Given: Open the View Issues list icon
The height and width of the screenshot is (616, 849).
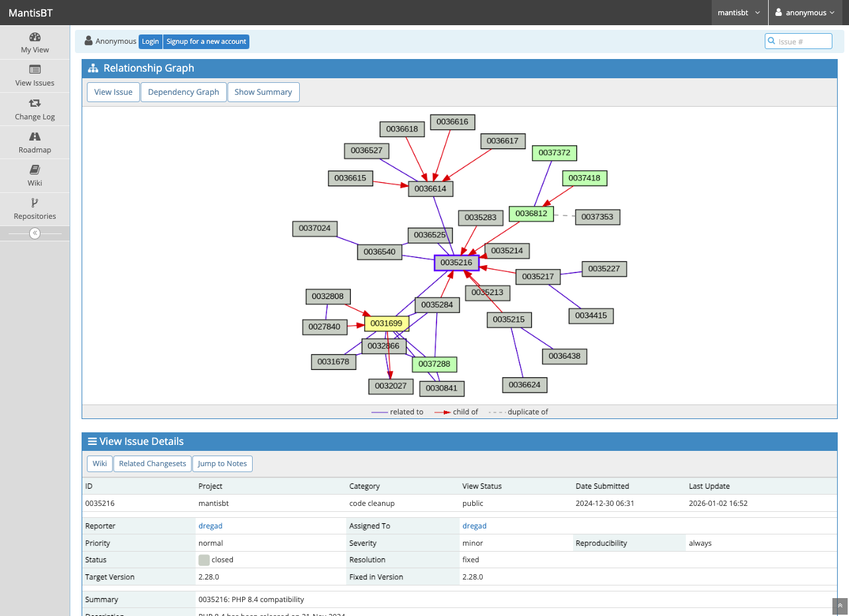Looking at the screenshot, I should pyautogui.click(x=35, y=70).
